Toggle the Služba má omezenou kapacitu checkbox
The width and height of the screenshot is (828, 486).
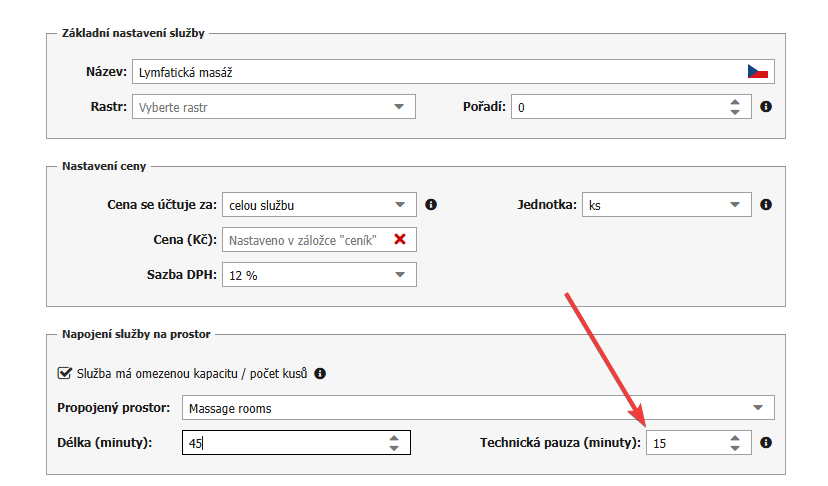pos(65,374)
